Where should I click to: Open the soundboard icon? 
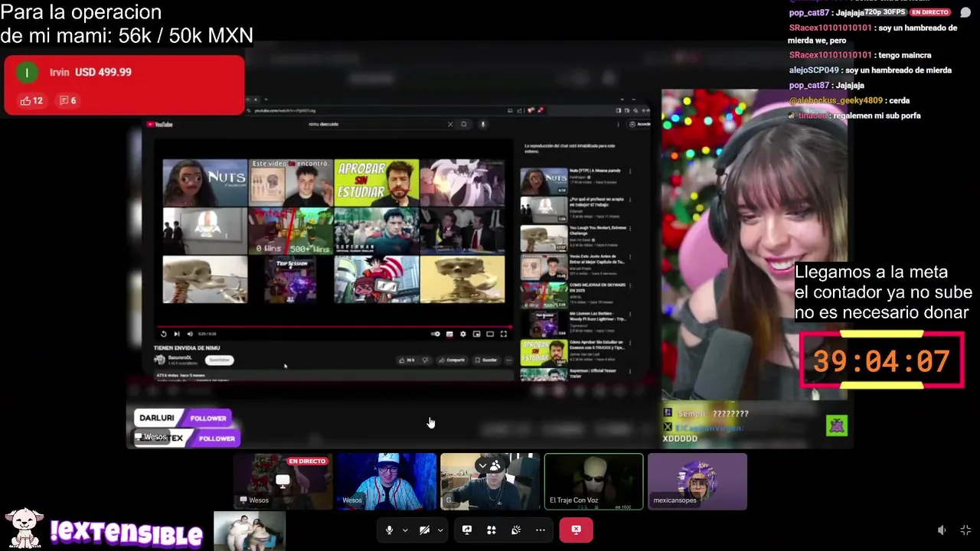[x=516, y=530]
